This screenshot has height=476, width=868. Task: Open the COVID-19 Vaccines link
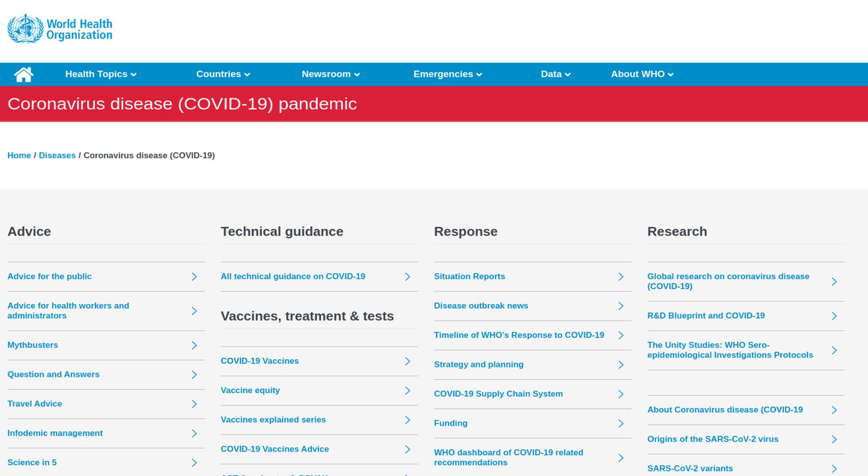click(x=259, y=361)
